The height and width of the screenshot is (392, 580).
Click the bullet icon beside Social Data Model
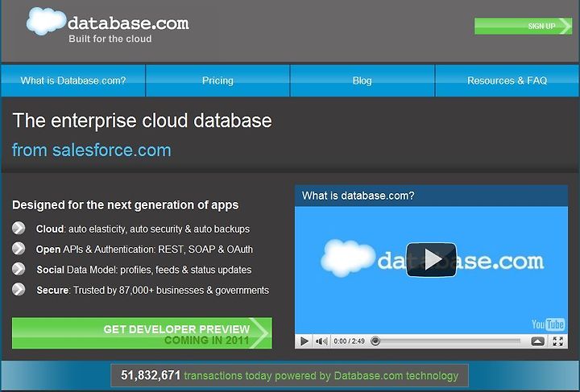(x=19, y=269)
